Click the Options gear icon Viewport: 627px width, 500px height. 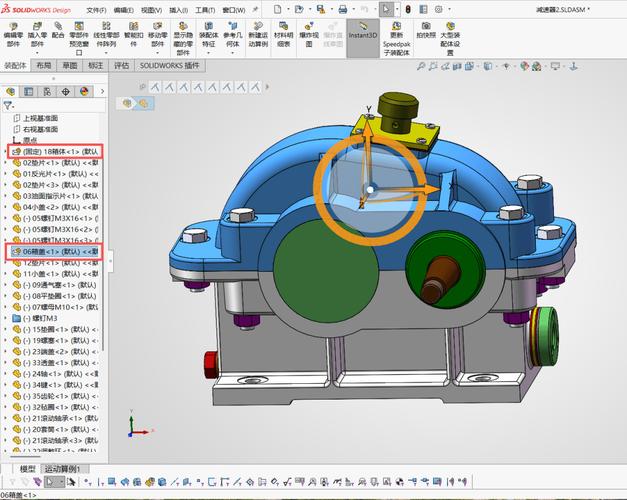pyautogui.click(x=439, y=9)
